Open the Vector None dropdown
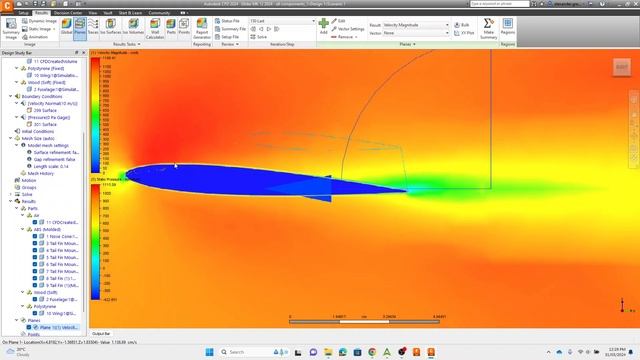The height and width of the screenshot is (360, 640). pos(416,33)
